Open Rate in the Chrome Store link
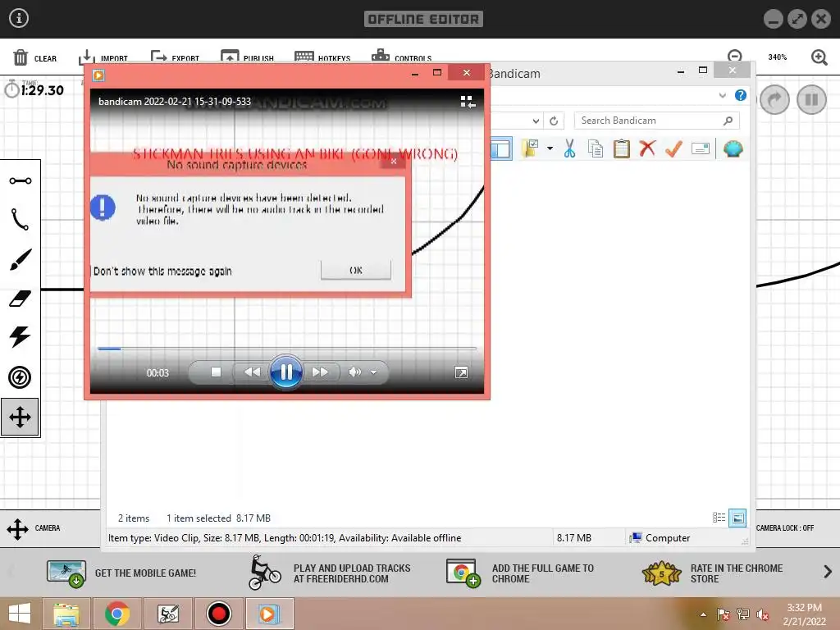Screen dimensions: 840x630 coord(713,573)
